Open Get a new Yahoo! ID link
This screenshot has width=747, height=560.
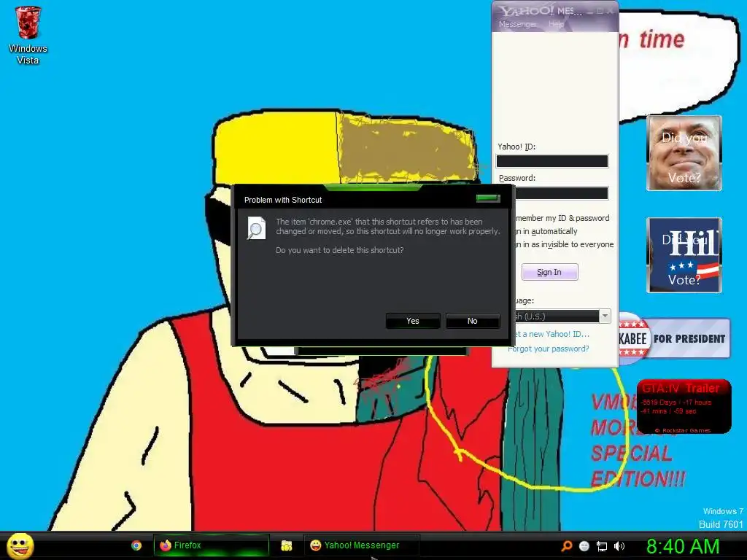[x=551, y=334]
